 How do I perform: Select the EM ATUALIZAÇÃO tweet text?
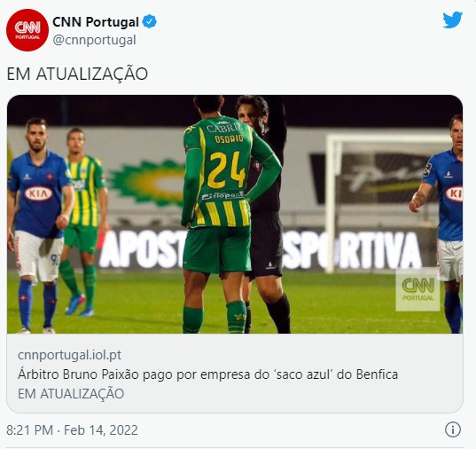click(x=77, y=75)
